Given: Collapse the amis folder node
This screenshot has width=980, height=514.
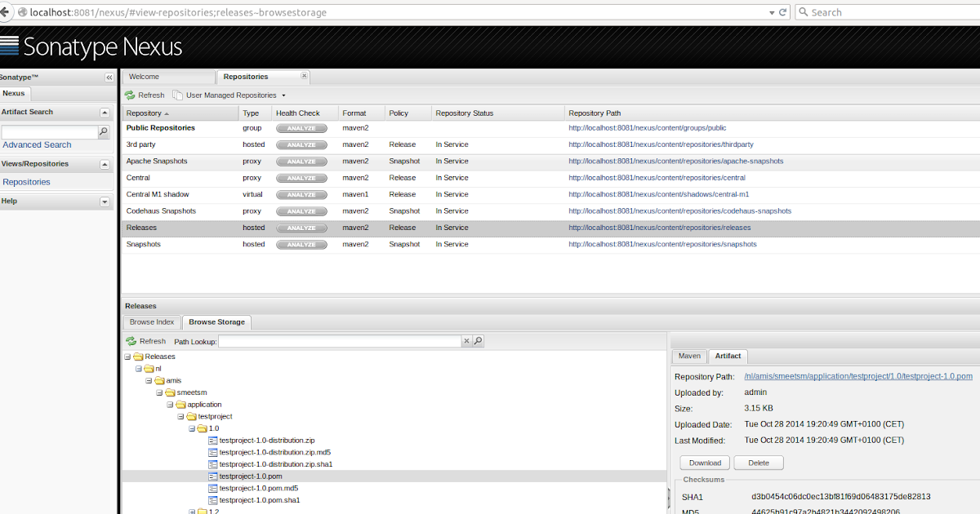Looking at the screenshot, I should tap(149, 380).
